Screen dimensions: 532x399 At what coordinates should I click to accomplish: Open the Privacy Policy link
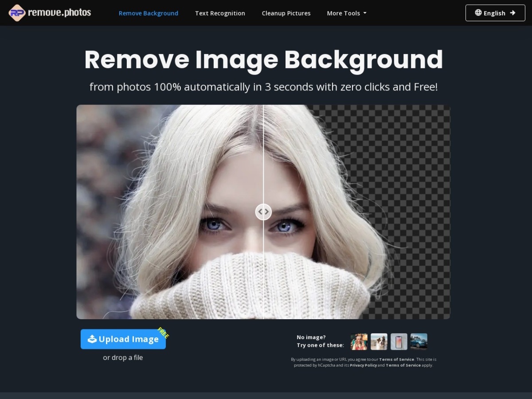pos(363,365)
